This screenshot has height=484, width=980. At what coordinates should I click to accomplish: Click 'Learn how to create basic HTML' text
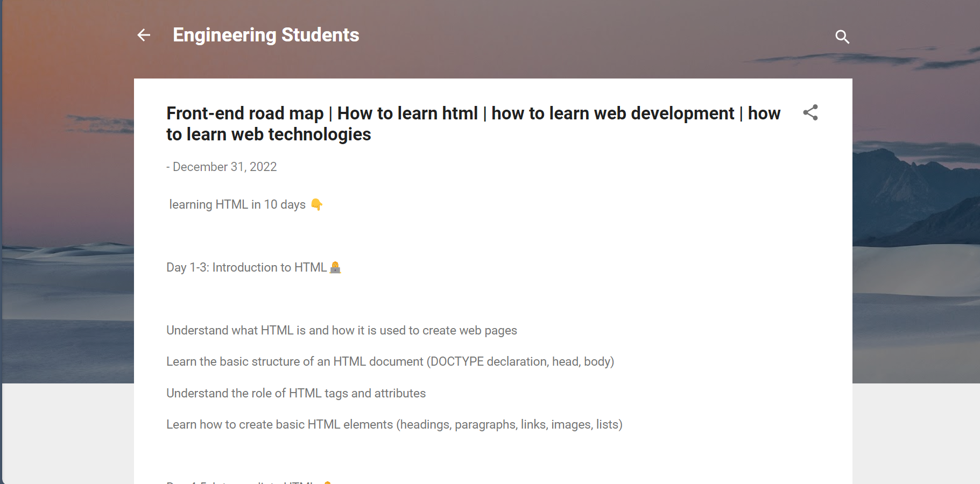[x=253, y=425]
